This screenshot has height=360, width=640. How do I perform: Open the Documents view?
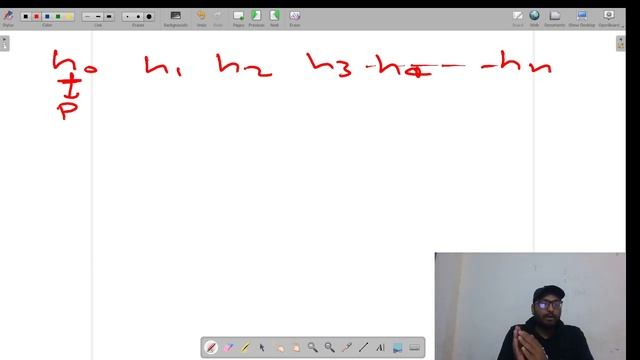pyautogui.click(x=555, y=18)
